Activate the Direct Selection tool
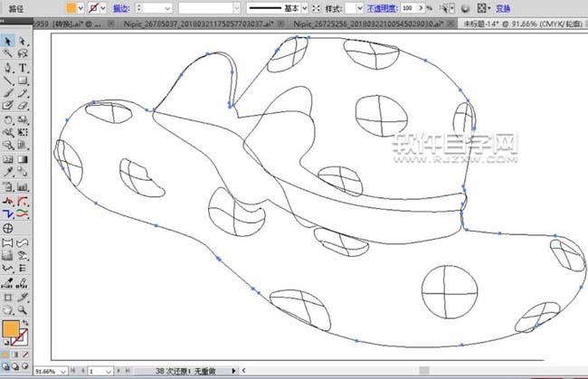Image resolution: width=588 pixels, height=379 pixels. click(23, 41)
